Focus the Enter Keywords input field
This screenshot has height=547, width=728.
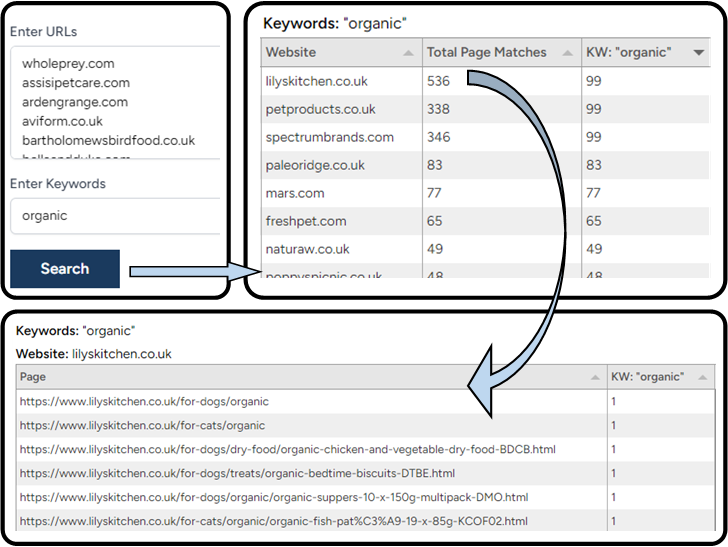coord(115,215)
